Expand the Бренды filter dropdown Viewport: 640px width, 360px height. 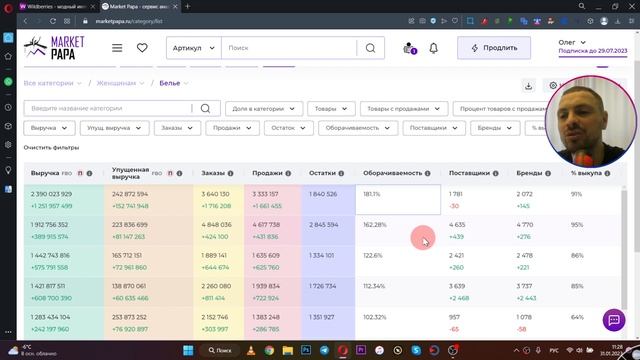point(495,128)
